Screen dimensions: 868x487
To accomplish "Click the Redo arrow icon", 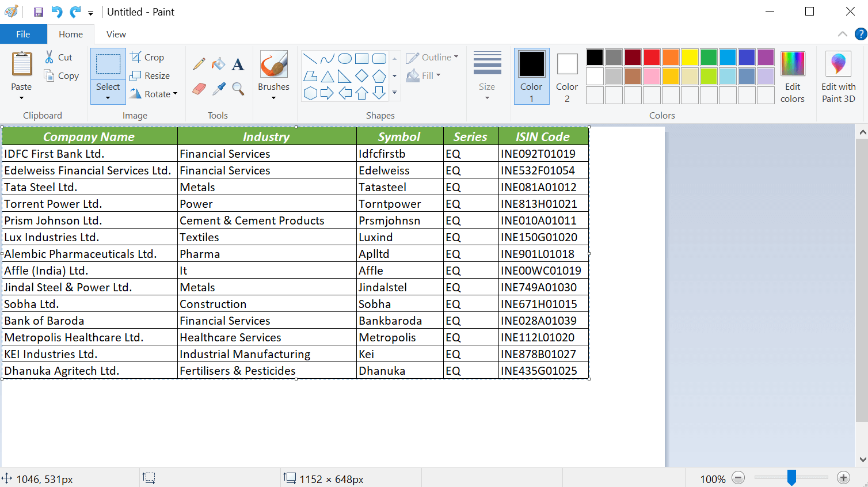I will (x=75, y=12).
